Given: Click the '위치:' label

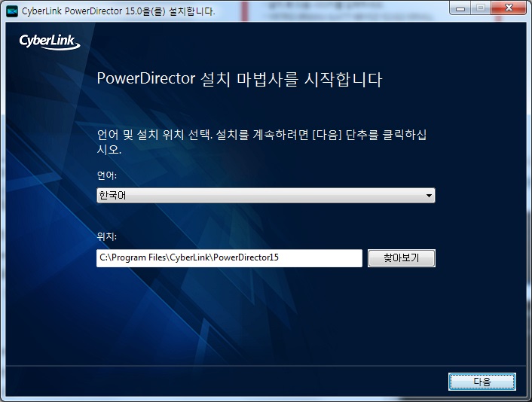Looking at the screenshot, I should [x=106, y=236].
